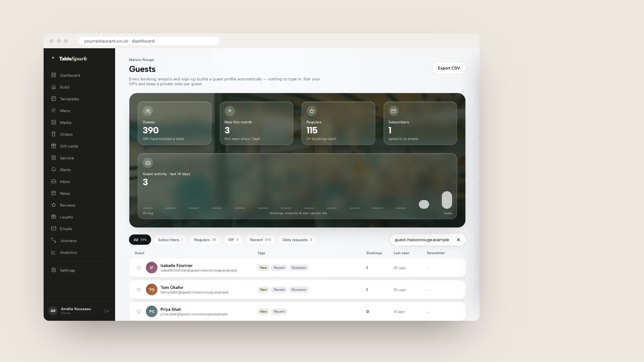
Task: Click the Bookings column header
Action: (374, 253)
